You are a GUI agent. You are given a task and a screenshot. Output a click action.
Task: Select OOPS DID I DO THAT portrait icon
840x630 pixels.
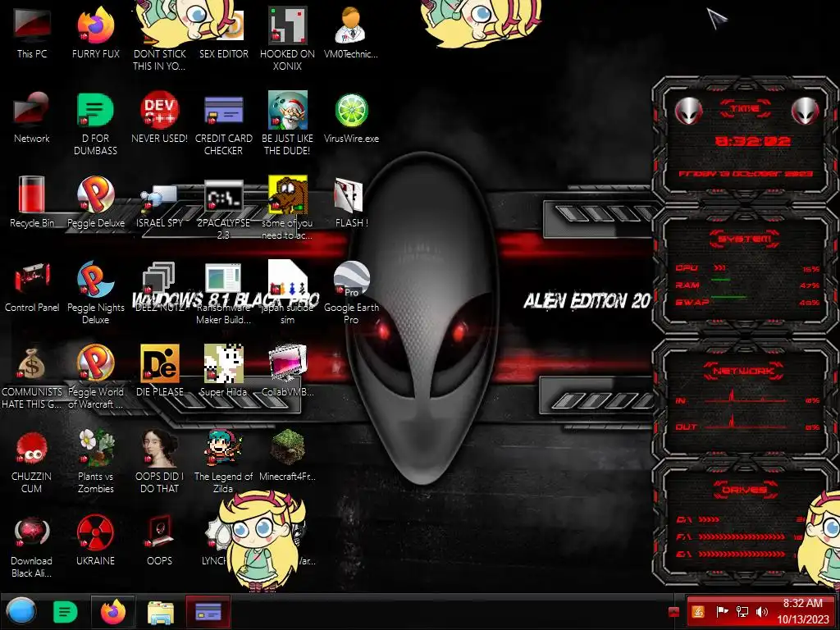pos(159,461)
